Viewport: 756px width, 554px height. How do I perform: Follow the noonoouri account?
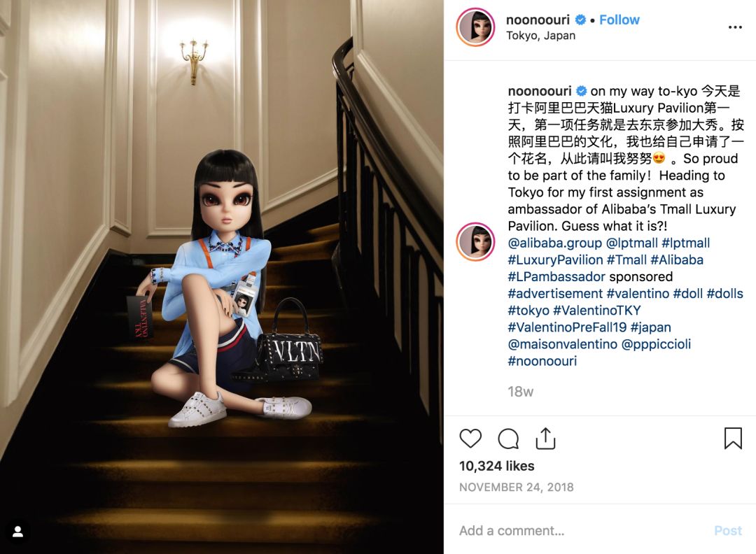(x=619, y=20)
